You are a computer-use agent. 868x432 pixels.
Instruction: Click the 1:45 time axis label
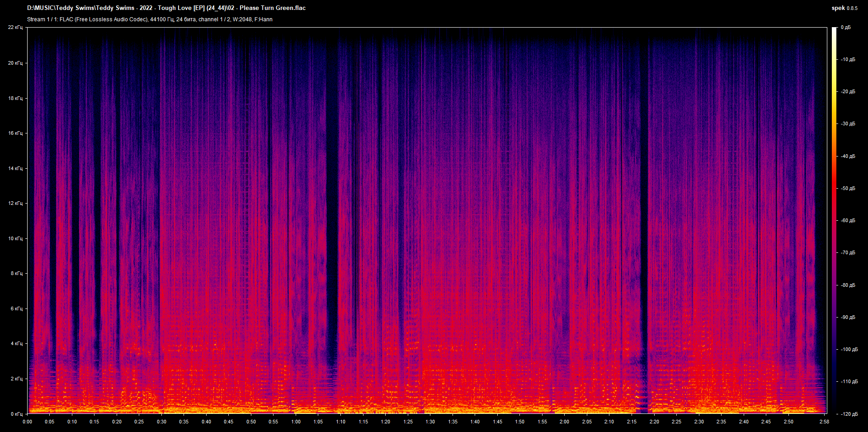(x=498, y=422)
